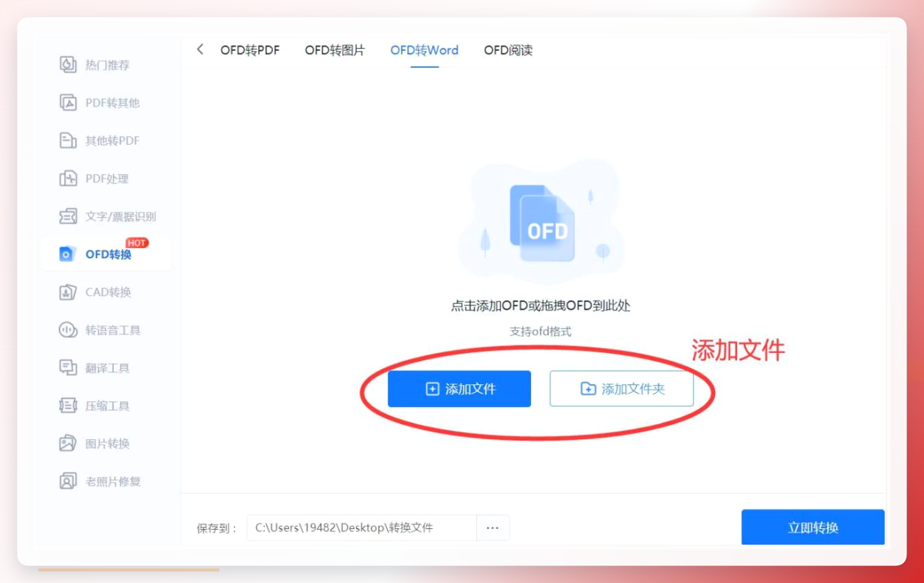
Task: Click the 转语音工具 sidebar icon
Action: pyautogui.click(x=68, y=330)
